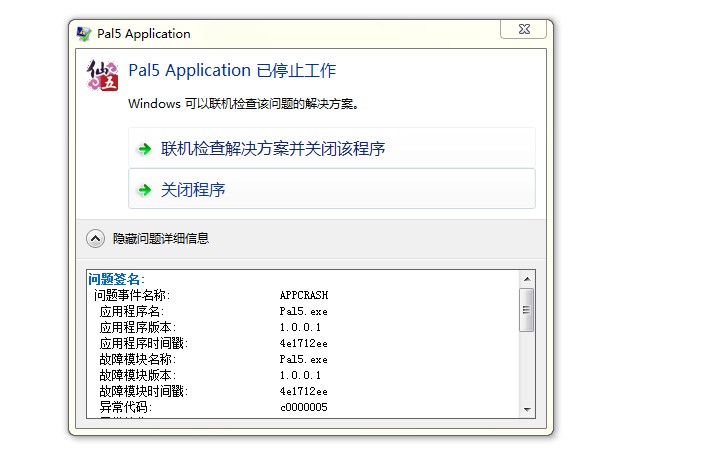Image resolution: width=720 pixels, height=459 pixels.
Task: Click the details scrollbar thumb
Action: 527,310
